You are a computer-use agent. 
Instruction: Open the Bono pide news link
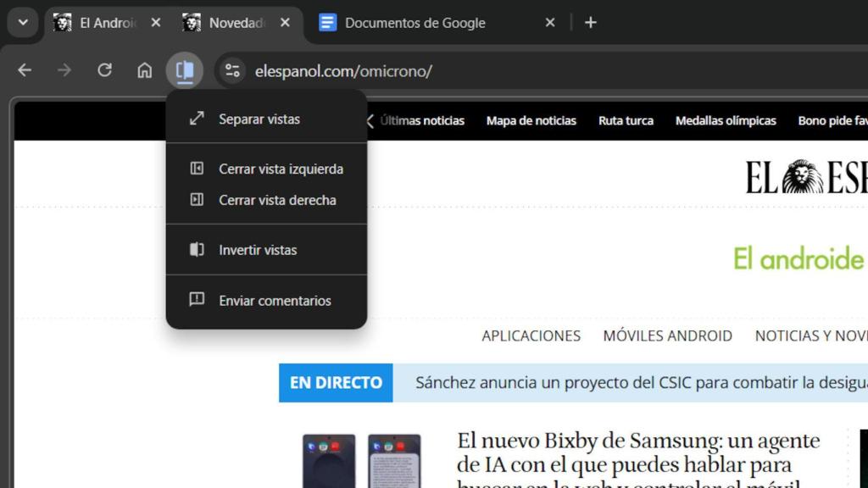[x=832, y=120]
